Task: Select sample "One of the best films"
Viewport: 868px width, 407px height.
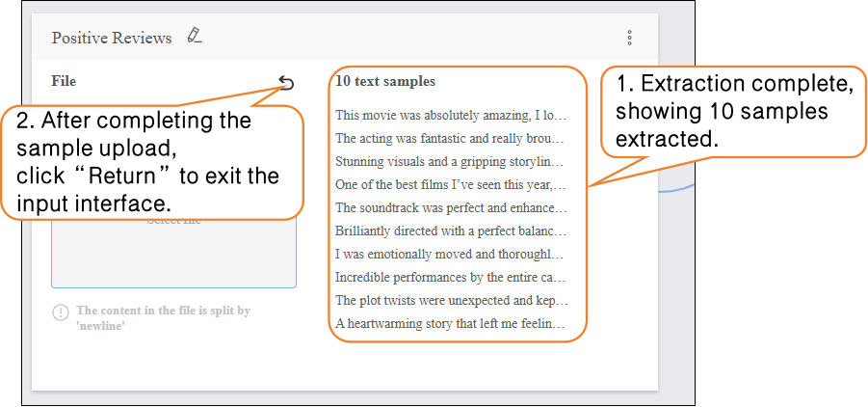Action: coord(451,184)
